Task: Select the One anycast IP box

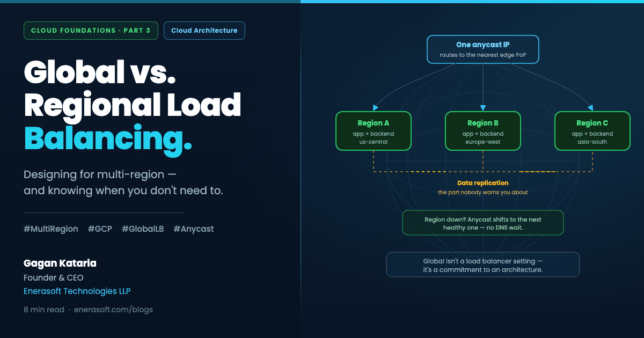Action: [x=483, y=49]
